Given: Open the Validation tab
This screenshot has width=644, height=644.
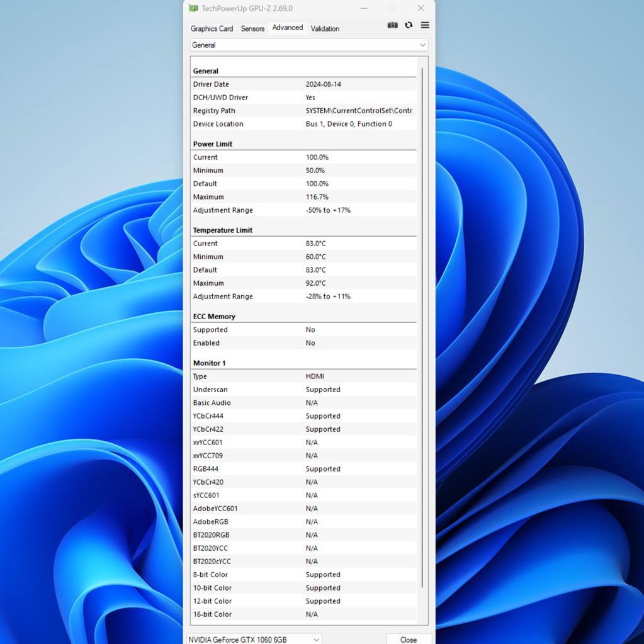Looking at the screenshot, I should pyautogui.click(x=325, y=28).
